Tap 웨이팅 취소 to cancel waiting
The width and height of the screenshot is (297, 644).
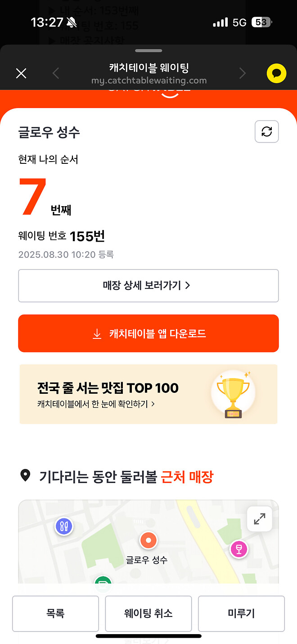pyautogui.click(x=148, y=614)
